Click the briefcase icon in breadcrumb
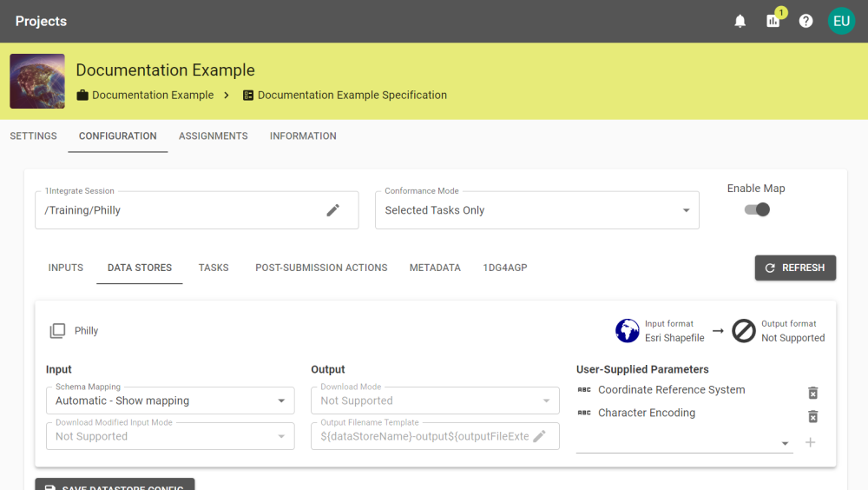868x490 pixels. [x=82, y=95]
